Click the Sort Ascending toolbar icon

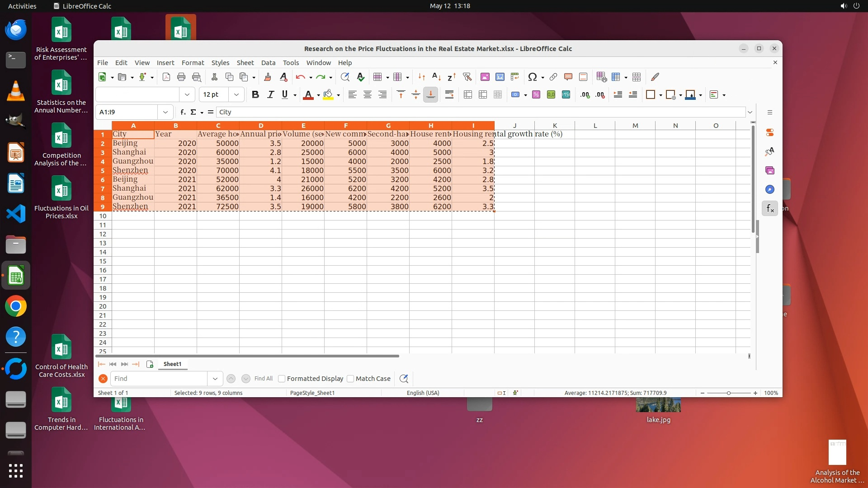click(x=436, y=77)
